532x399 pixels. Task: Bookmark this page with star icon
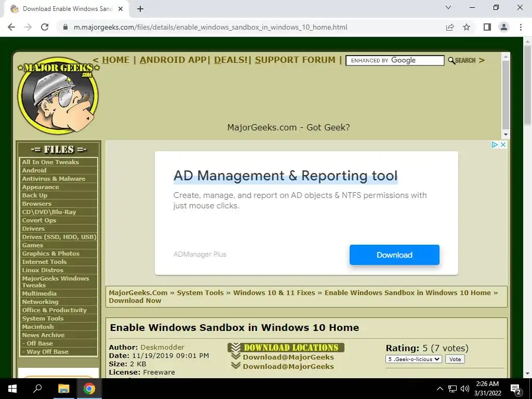467,27
